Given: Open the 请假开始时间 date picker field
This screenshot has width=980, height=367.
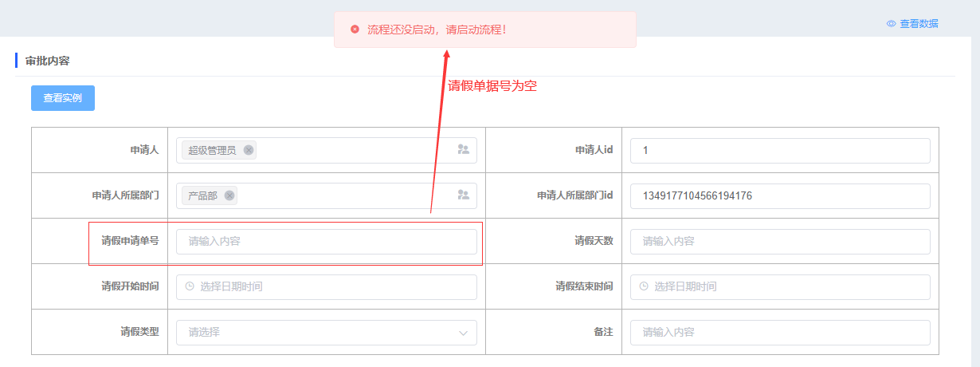Looking at the screenshot, I should [x=327, y=286].
